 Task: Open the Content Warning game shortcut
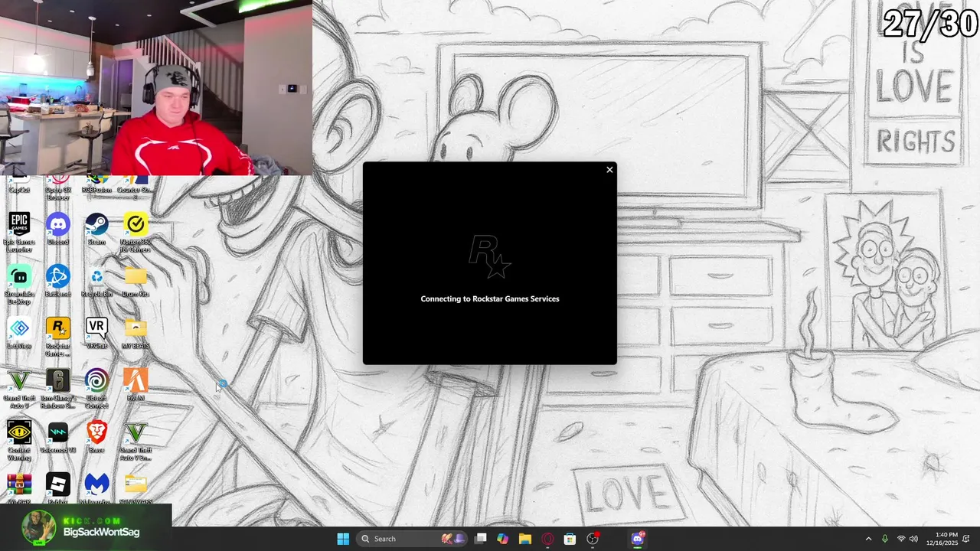(x=19, y=440)
